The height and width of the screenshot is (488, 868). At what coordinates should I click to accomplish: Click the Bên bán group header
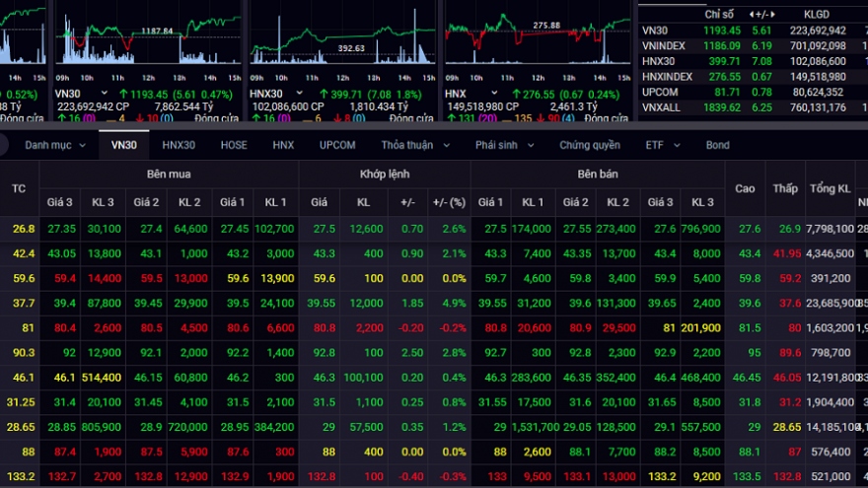tap(598, 174)
